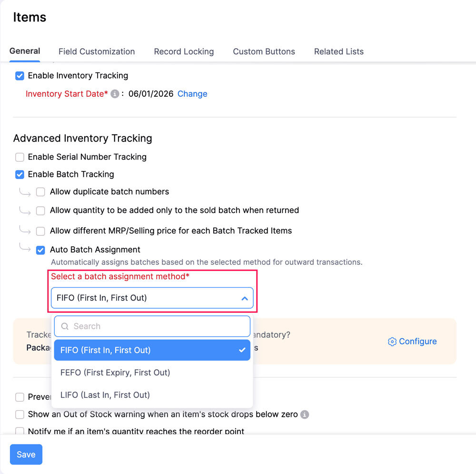Click the search magnifier icon in dropdown

(x=65, y=326)
